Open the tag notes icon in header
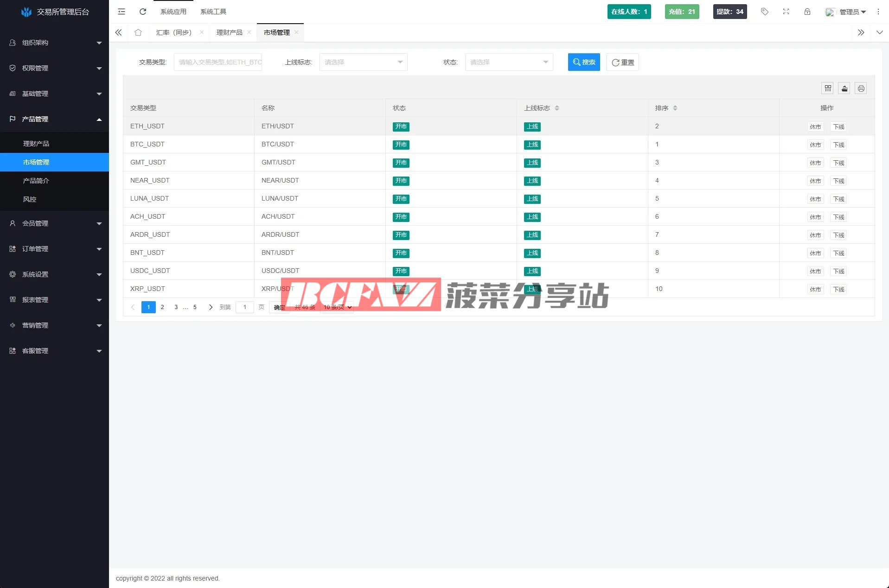The image size is (889, 588). coord(765,12)
